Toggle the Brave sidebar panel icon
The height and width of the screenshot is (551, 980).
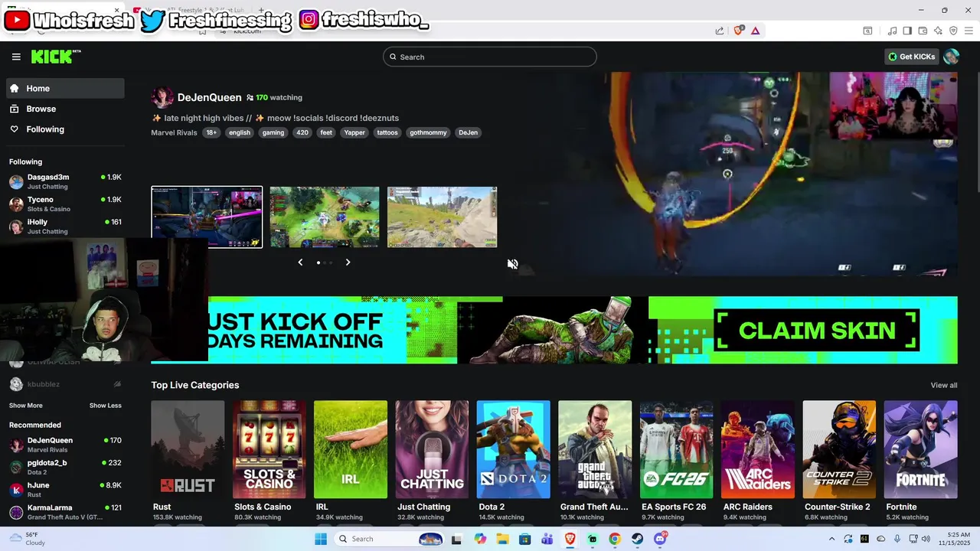pos(907,31)
